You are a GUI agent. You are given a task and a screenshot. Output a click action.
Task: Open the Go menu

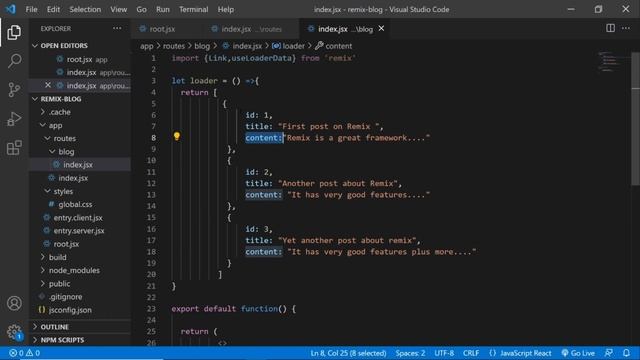(x=141, y=9)
